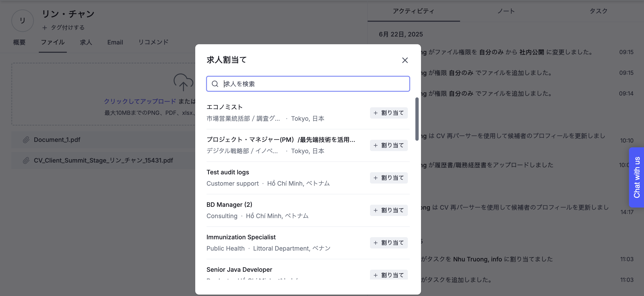Click the 6月 22日, 2025 date header
This screenshot has height=296, width=644.
[x=401, y=34]
